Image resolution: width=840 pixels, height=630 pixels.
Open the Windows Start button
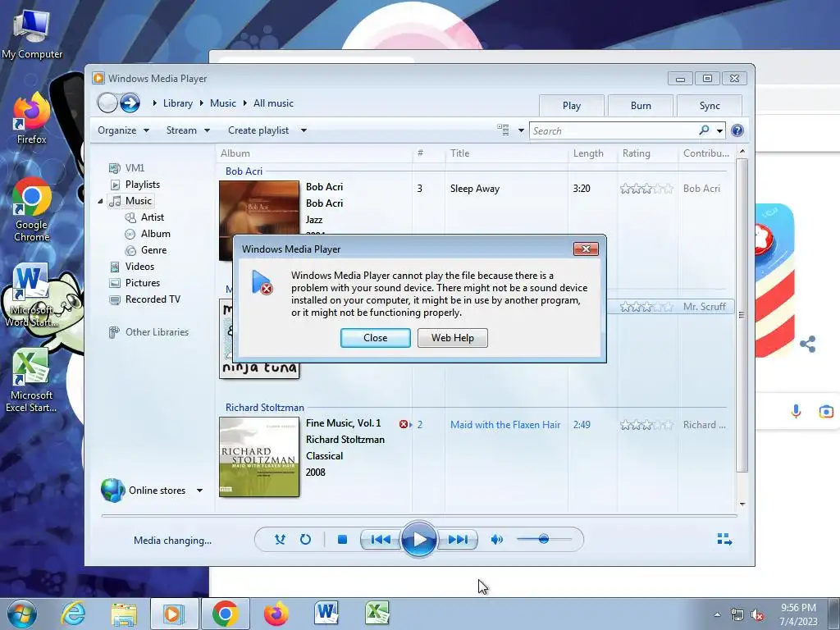[21, 614]
